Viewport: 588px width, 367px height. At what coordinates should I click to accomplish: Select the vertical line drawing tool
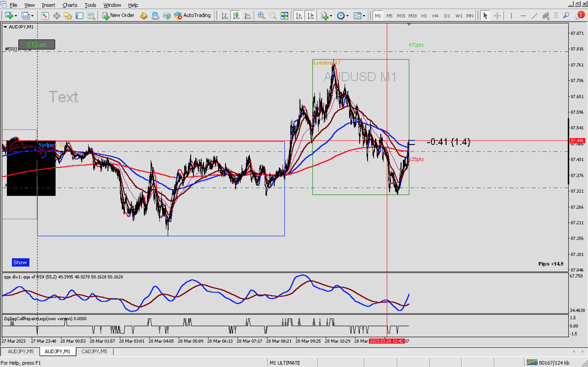point(511,16)
